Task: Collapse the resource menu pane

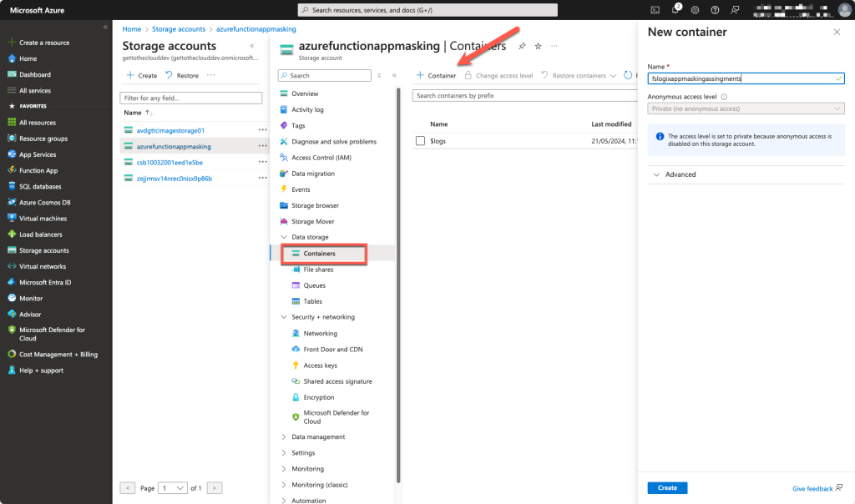Action: (x=394, y=75)
